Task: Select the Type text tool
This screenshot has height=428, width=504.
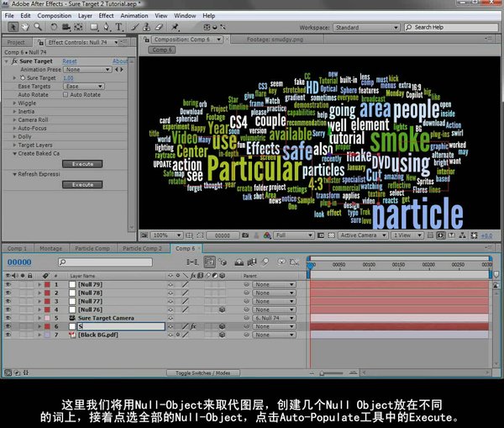Action: [120, 27]
